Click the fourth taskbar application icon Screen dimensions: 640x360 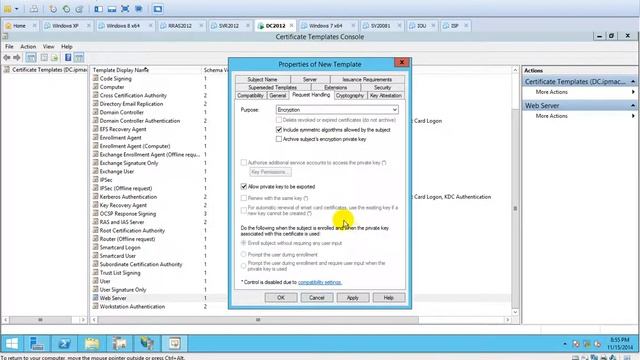[120, 344]
